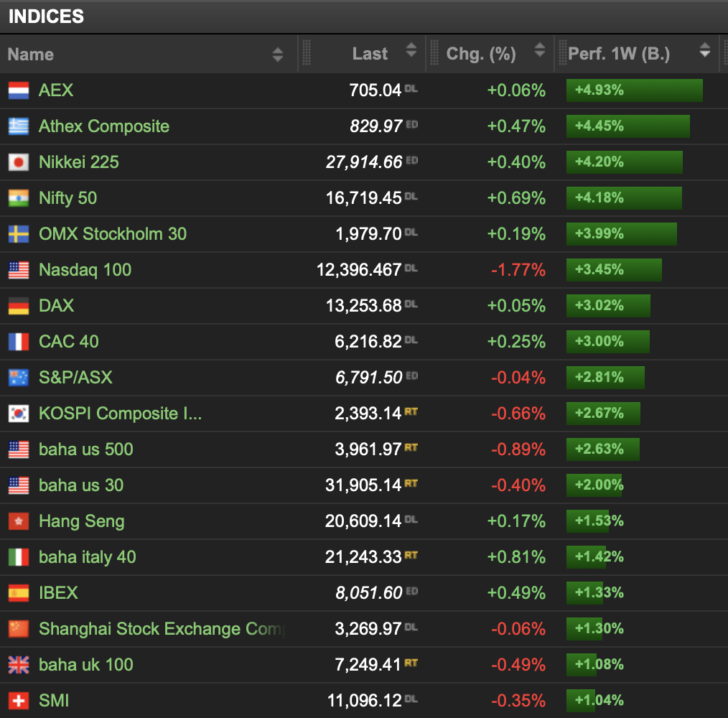Click the Perf. 1W (B.) header label

619,54
